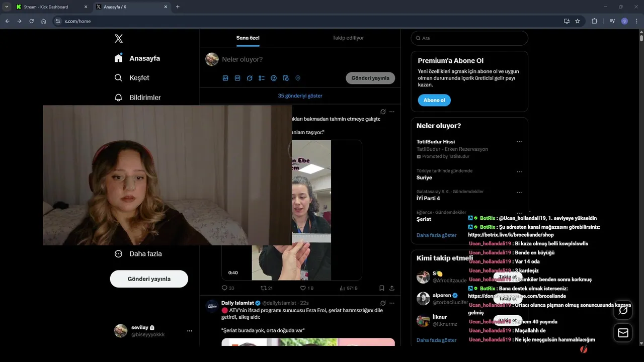Click the composer Gönderi yayınla button
Viewport: 644px width, 362px height.
coord(370,78)
